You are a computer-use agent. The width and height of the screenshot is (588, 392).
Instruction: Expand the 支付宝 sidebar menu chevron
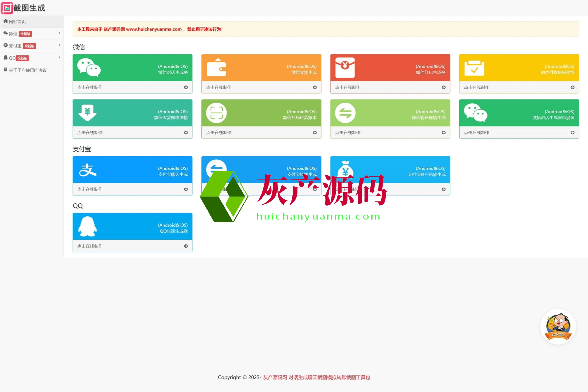click(59, 45)
